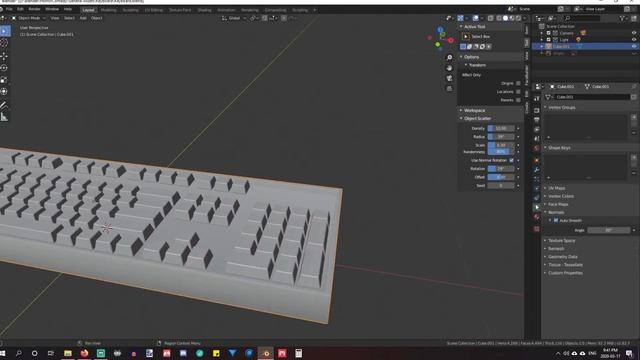Select the Cursor tool

click(4, 43)
